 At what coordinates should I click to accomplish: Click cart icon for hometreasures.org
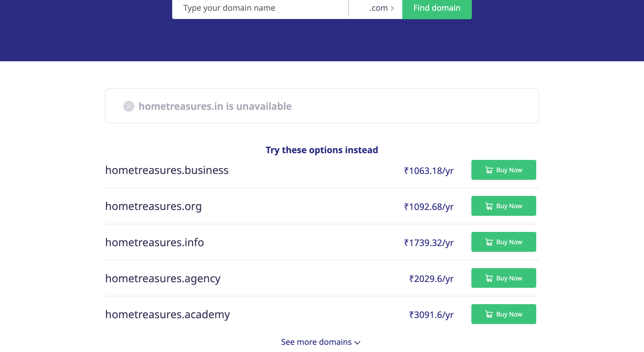[489, 206]
